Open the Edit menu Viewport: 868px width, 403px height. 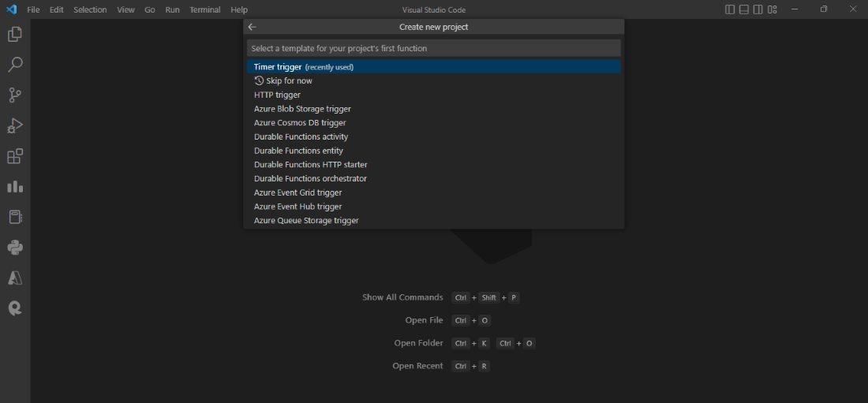[57, 9]
